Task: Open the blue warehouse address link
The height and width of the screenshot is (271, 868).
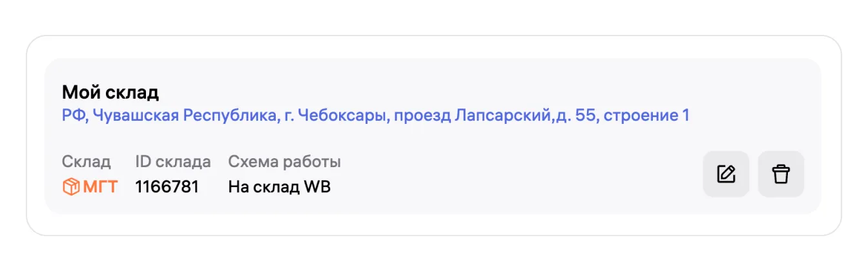Action: (375, 116)
